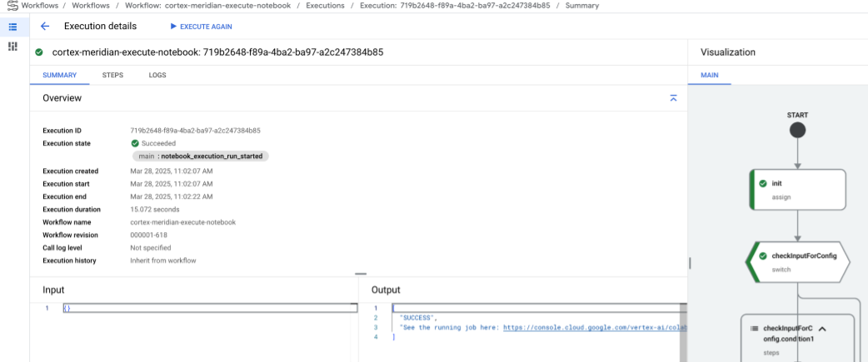Open the workflows list icon in sidebar
This screenshot has height=362, width=868.
click(x=12, y=27)
